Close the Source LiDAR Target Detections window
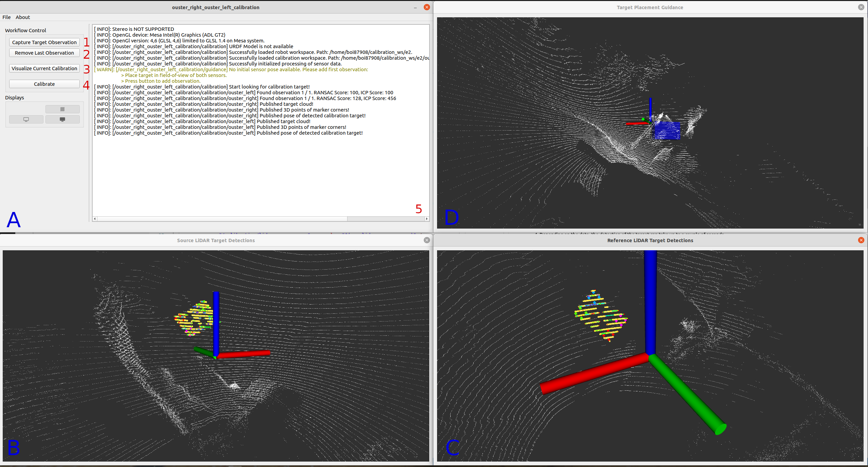Image resolution: width=868 pixels, height=467 pixels. 427,240
